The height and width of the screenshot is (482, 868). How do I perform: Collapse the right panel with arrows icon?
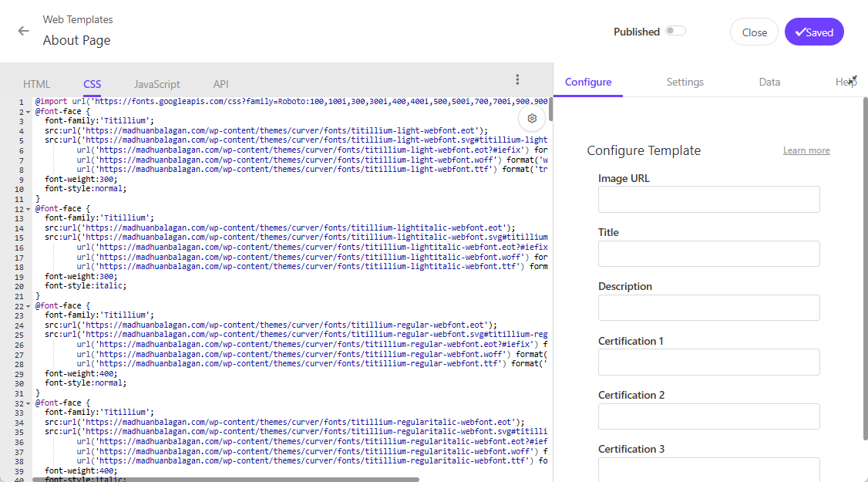pos(852,79)
